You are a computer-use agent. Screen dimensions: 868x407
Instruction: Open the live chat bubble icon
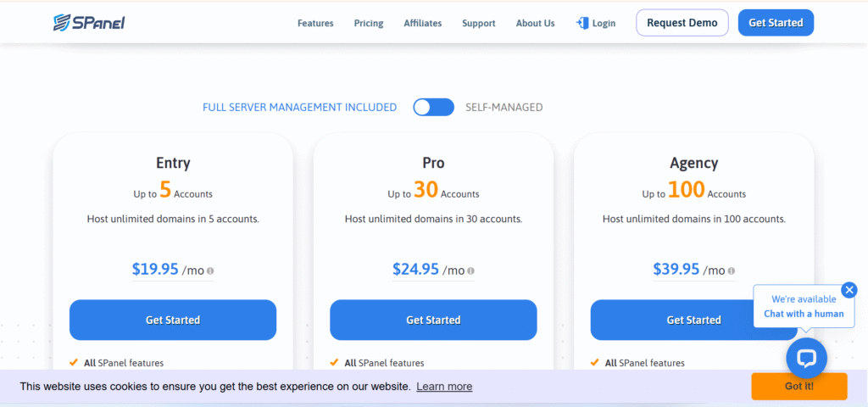coord(806,358)
